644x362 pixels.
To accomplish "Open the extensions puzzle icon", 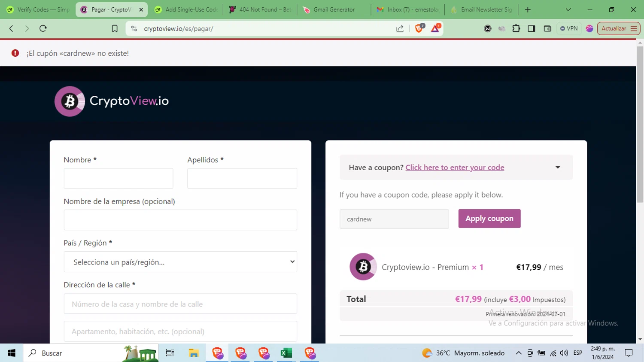I will click(516, 28).
